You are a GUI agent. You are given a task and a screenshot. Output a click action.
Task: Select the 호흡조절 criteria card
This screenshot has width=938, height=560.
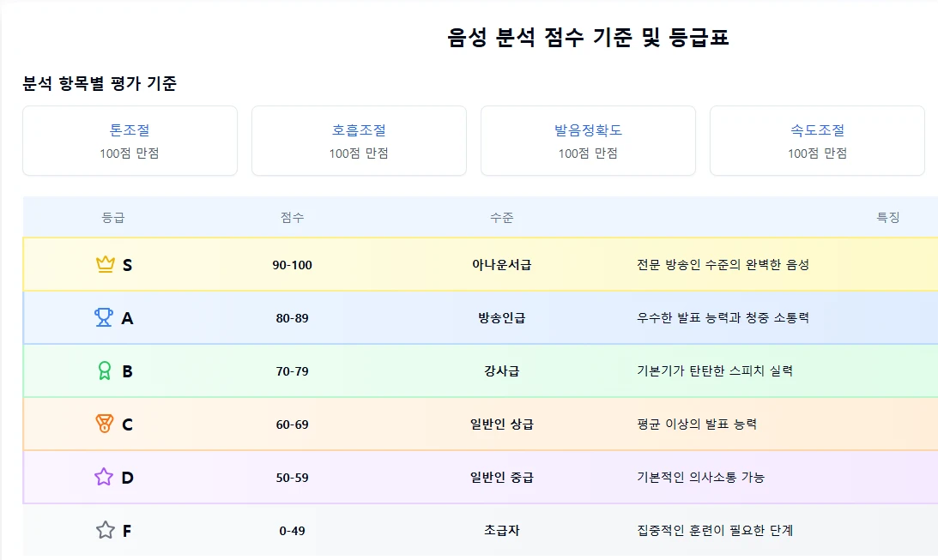coord(359,141)
